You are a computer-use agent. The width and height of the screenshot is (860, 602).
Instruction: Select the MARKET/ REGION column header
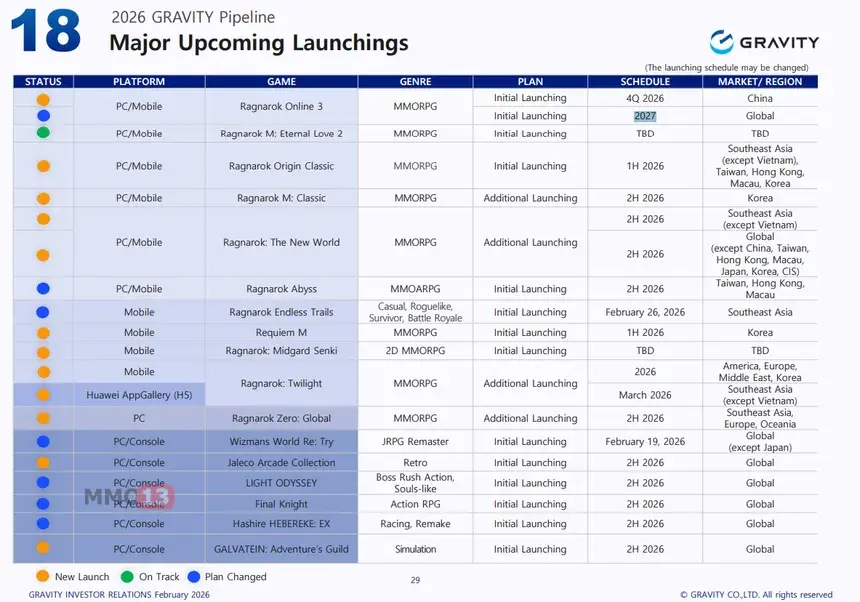(760, 82)
